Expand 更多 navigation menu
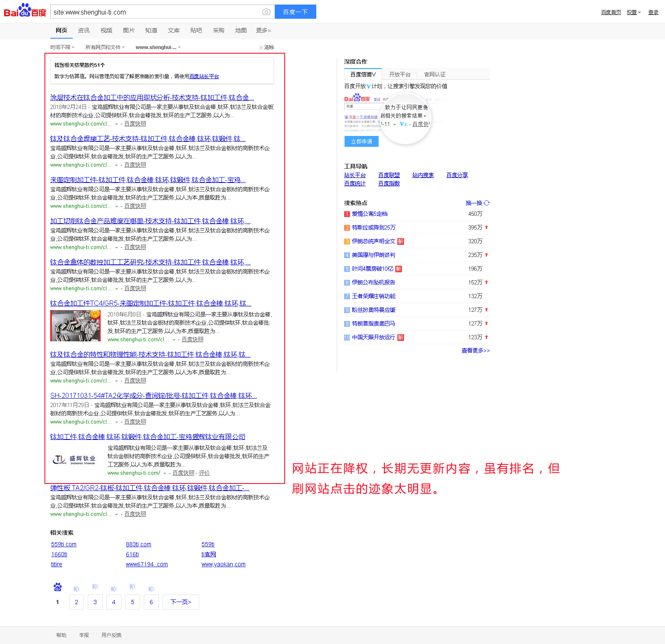 pos(264,30)
